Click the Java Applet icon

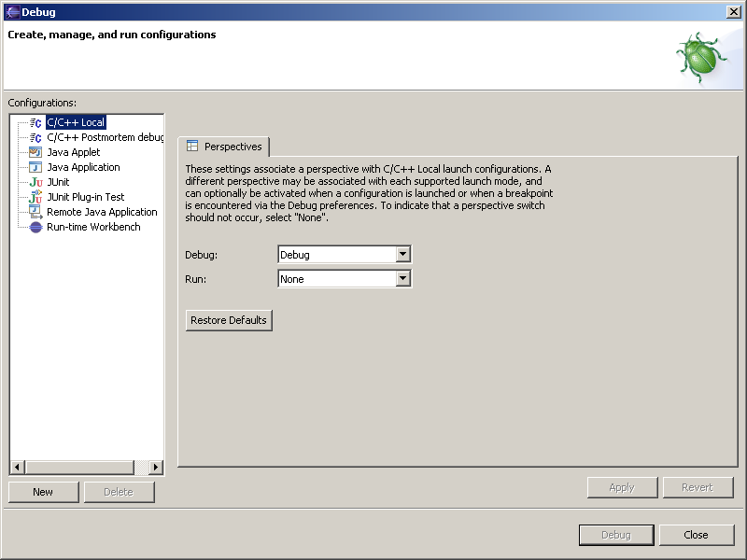point(35,152)
